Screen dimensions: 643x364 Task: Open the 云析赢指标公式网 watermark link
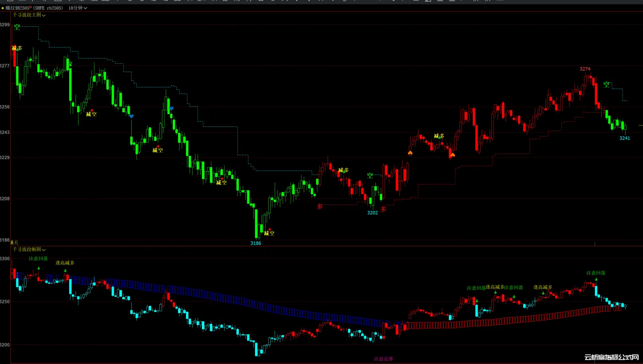(x=611, y=357)
